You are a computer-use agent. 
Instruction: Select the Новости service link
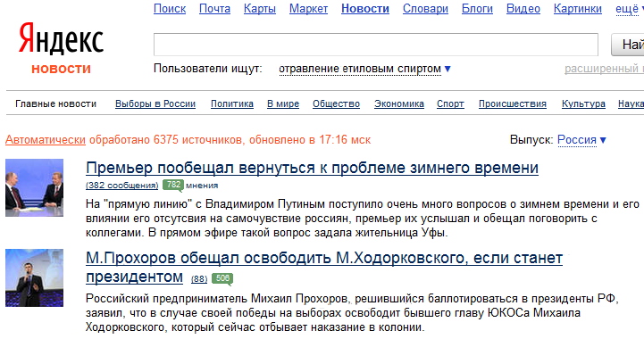pyautogui.click(x=365, y=9)
